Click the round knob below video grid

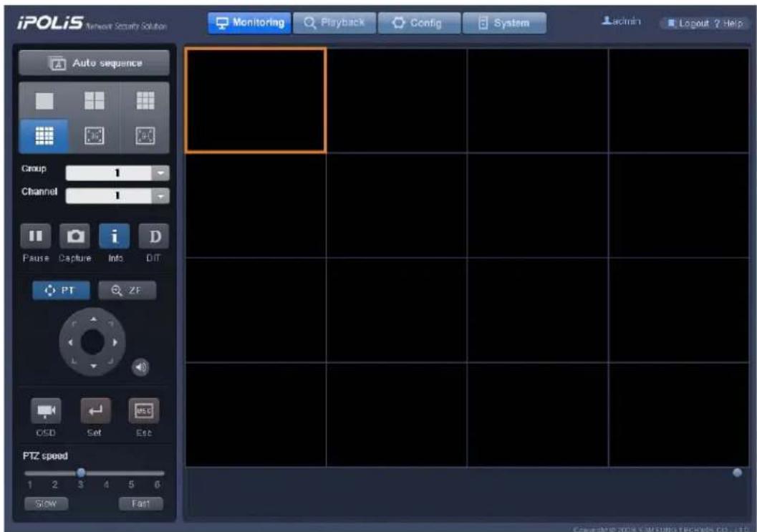[x=737, y=473]
